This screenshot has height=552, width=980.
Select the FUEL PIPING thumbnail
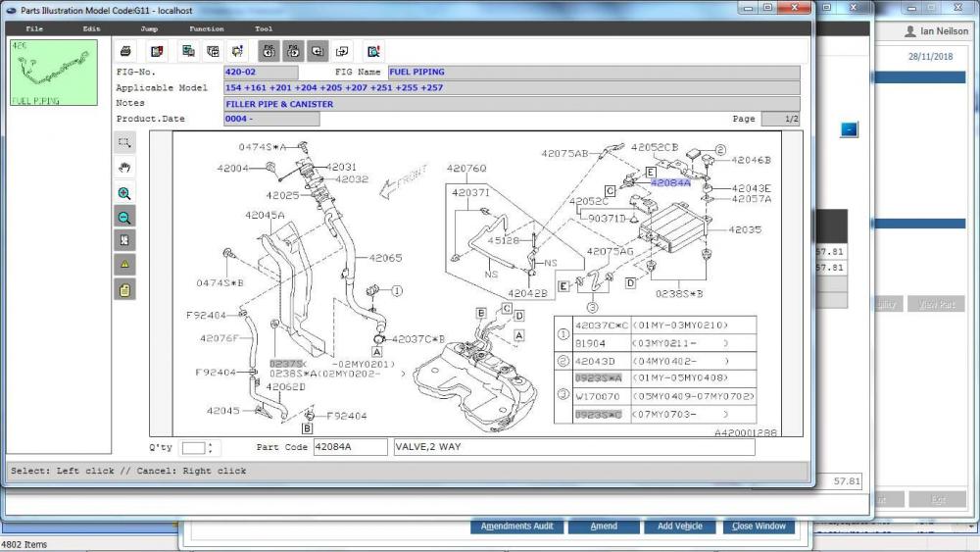click(x=54, y=73)
